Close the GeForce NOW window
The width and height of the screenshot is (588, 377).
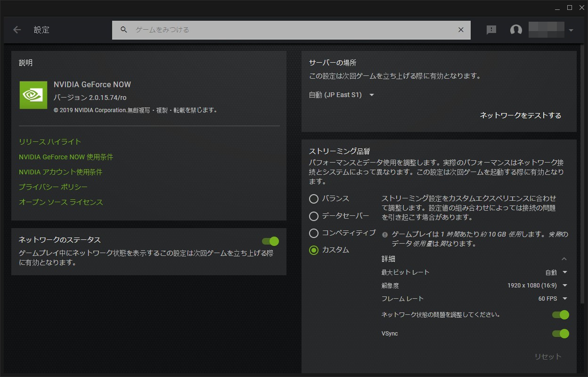(581, 7)
